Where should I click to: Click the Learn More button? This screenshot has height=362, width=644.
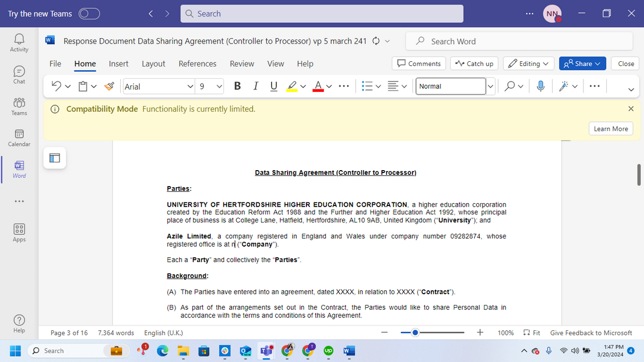point(610,129)
